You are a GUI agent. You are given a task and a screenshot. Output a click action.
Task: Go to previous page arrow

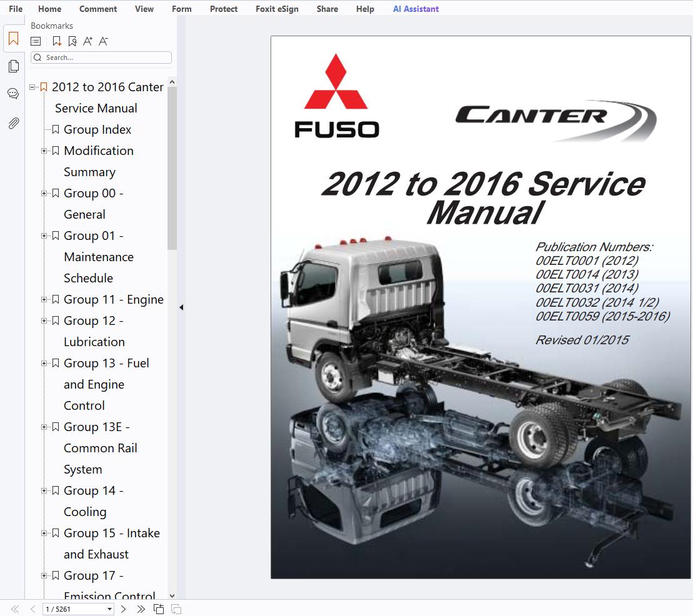click(x=32, y=609)
